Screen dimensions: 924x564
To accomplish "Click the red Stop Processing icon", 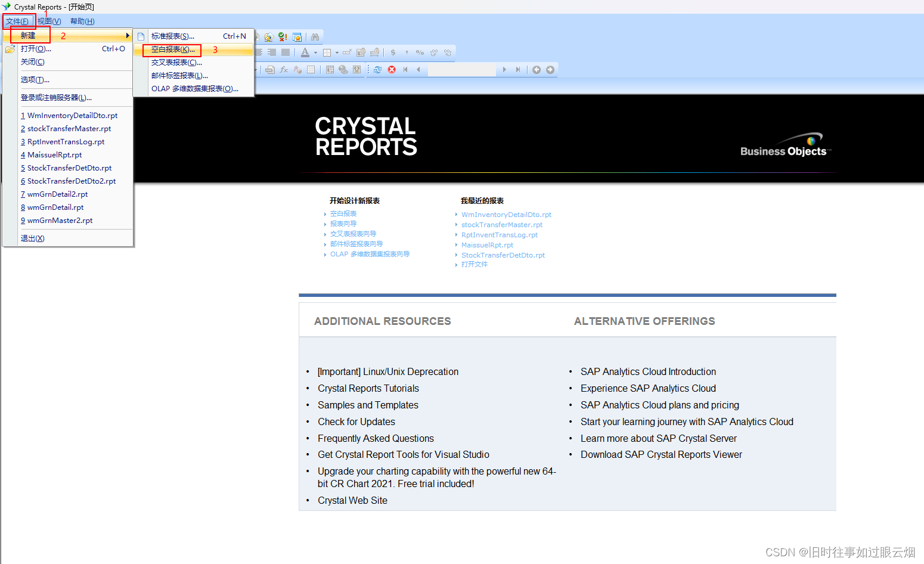I will (x=392, y=69).
